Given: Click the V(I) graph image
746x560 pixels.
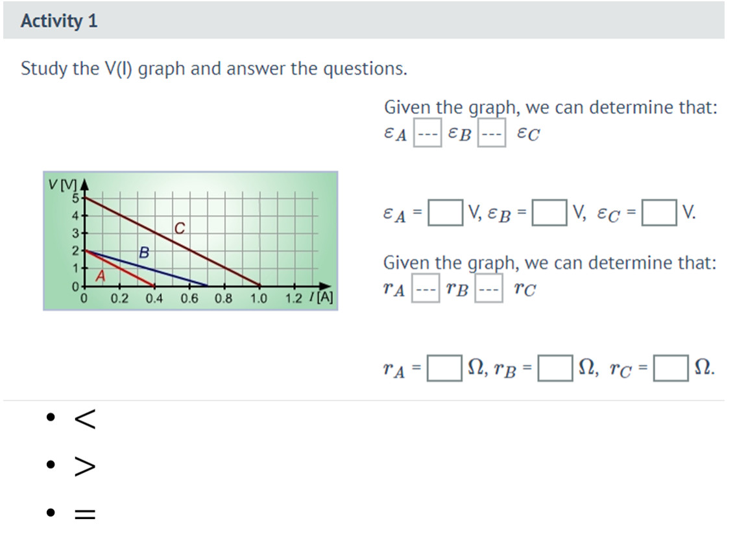Looking at the screenshot, I should pyautogui.click(x=190, y=240).
